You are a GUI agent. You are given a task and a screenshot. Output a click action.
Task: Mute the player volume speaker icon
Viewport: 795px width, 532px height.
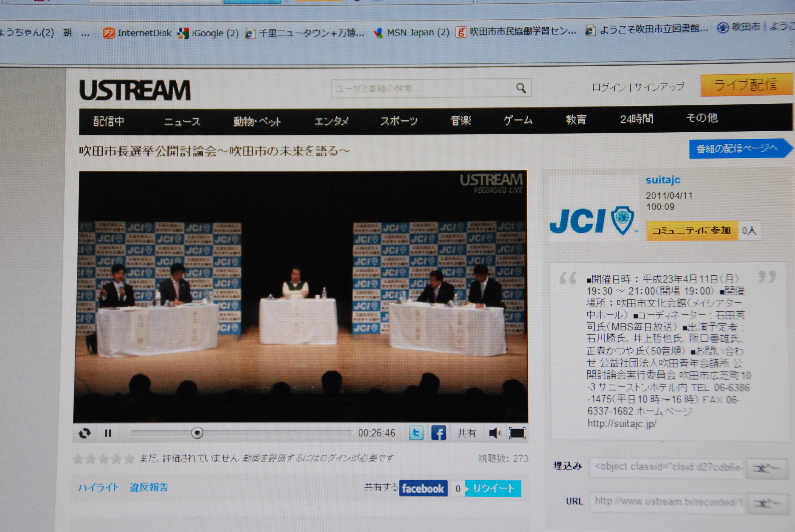[x=495, y=433]
